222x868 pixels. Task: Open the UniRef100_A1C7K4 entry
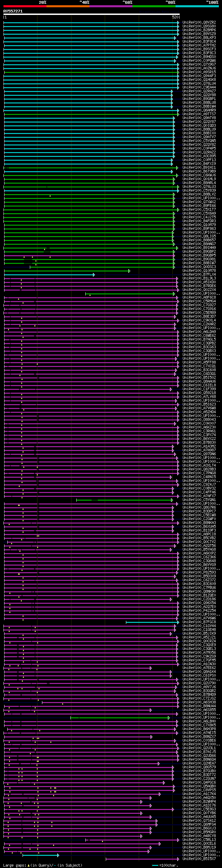point(199,794)
